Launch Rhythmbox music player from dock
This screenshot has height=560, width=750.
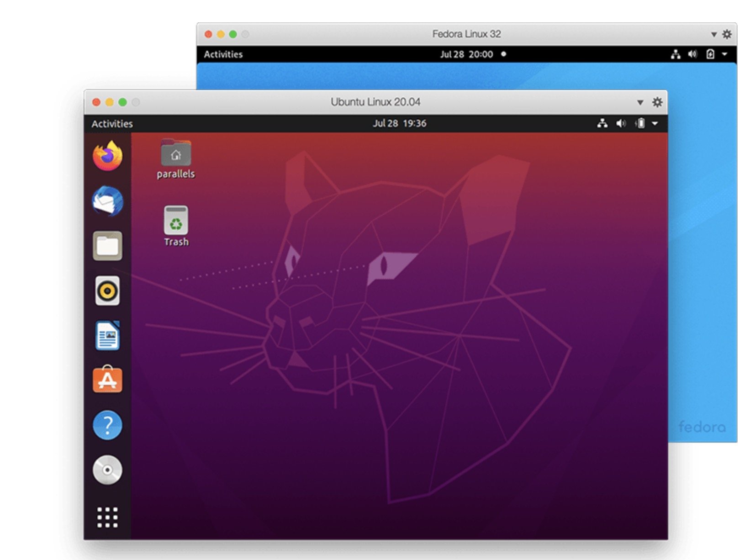tap(107, 291)
